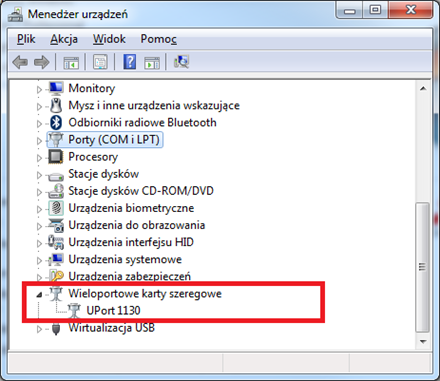Click the Monitory display icon
The width and height of the screenshot is (440, 381).
coord(56,88)
